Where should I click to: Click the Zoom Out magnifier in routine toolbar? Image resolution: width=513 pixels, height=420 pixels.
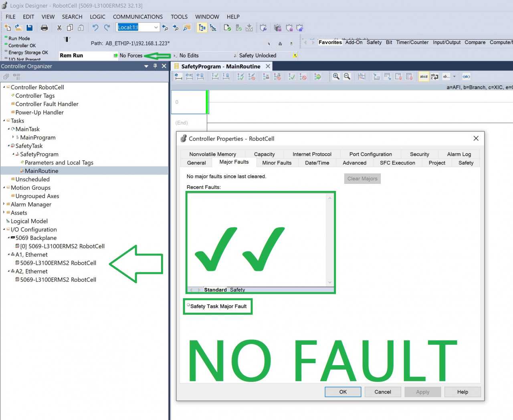point(347,76)
